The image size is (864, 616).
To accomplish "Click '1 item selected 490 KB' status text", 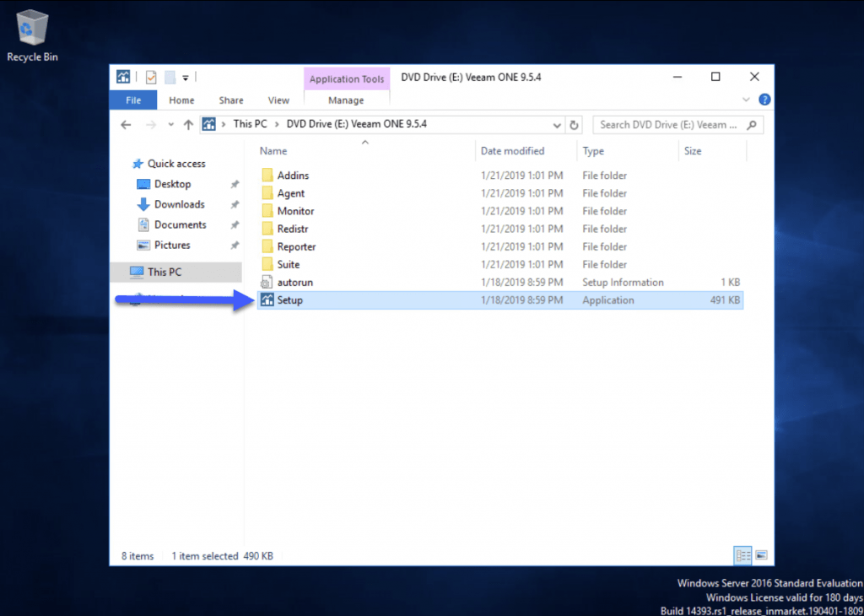I will [x=223, y=556].
